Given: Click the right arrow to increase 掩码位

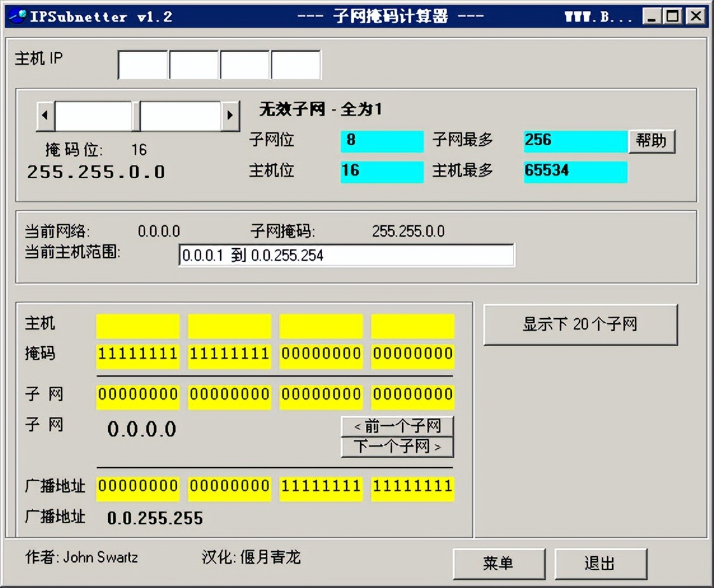Looking at the screenshot, I should (x=230, y=116).
